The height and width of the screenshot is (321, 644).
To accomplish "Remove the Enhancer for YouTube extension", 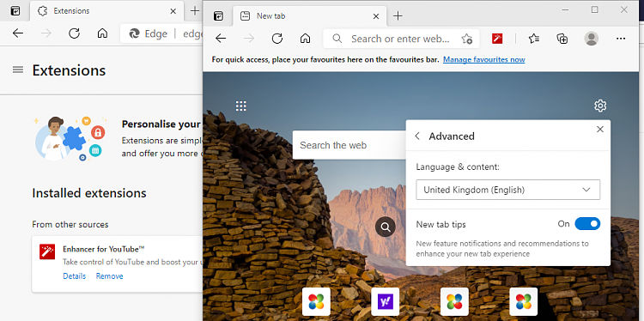I will point(110,276).
